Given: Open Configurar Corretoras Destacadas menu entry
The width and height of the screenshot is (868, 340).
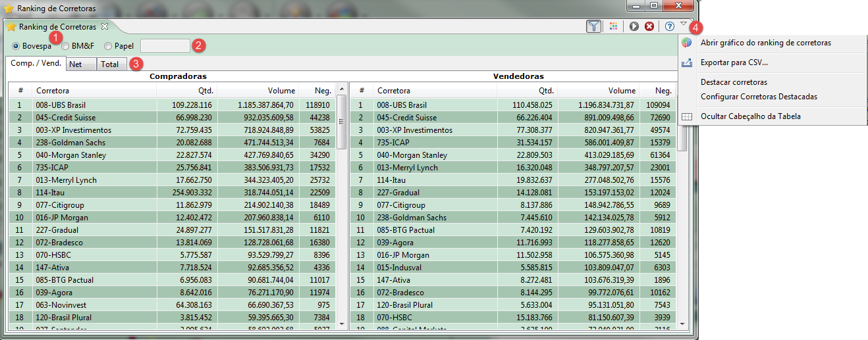Looking at the screenshot, I should 759,97.
